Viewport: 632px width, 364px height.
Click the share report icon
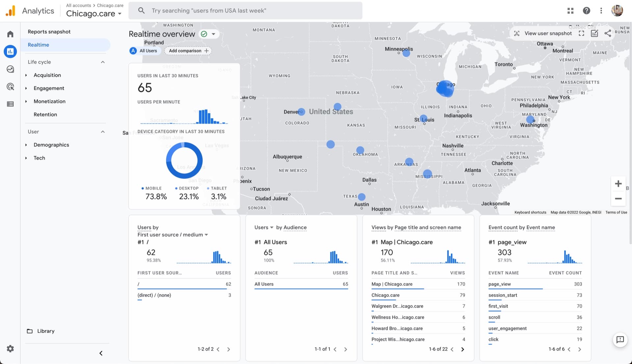click(608, 33)
